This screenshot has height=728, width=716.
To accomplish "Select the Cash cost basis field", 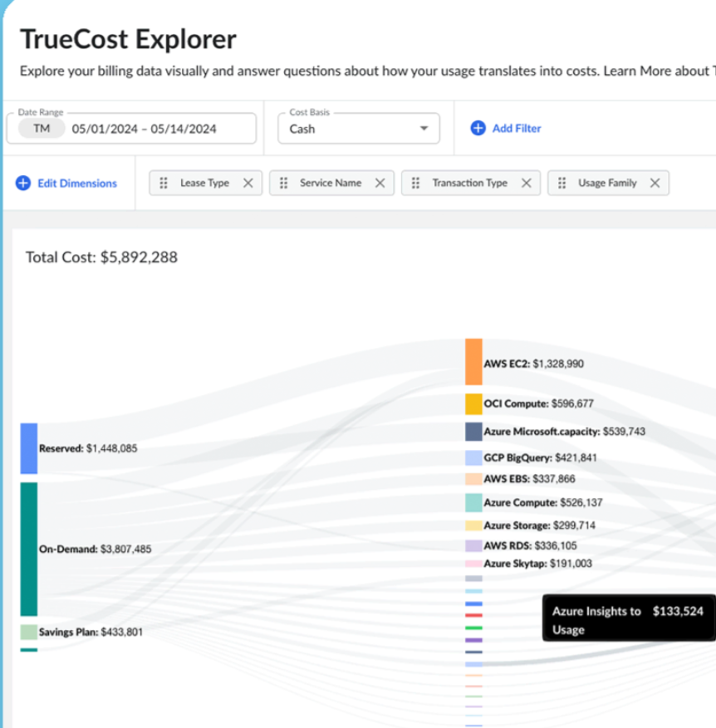I will click(x=359, y=128).
